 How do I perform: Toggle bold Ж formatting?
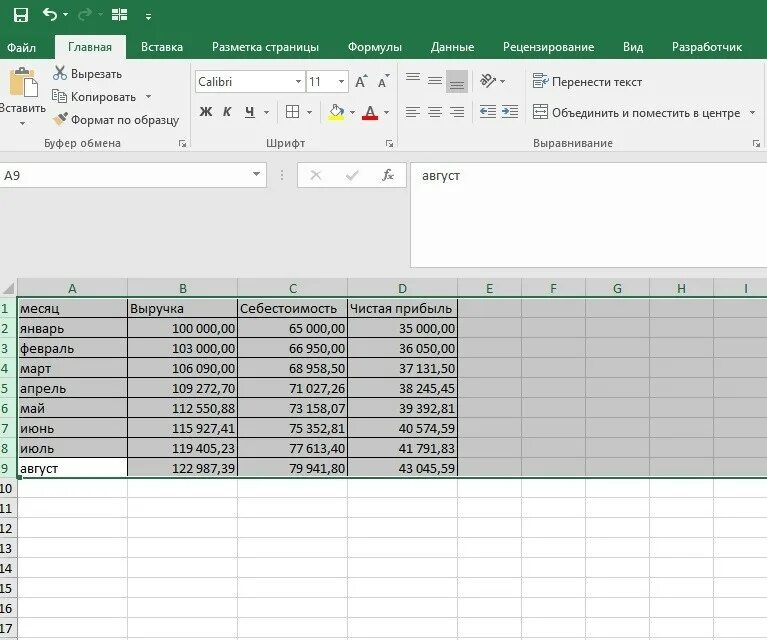(x=206, y=112)
